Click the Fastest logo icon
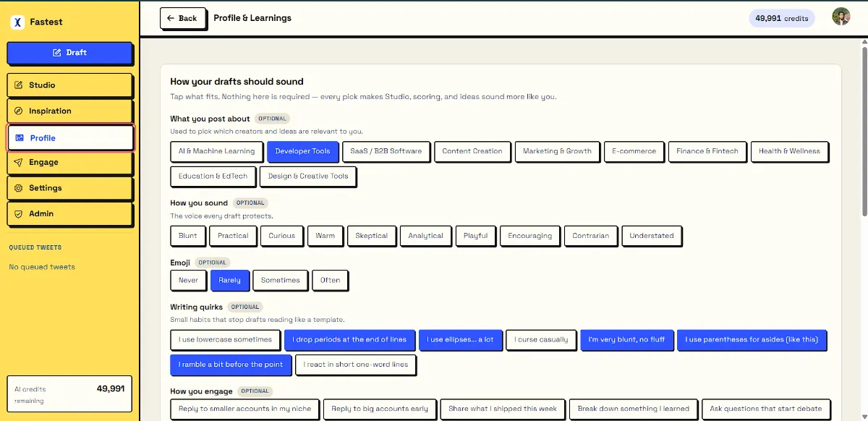 [17, 22]
